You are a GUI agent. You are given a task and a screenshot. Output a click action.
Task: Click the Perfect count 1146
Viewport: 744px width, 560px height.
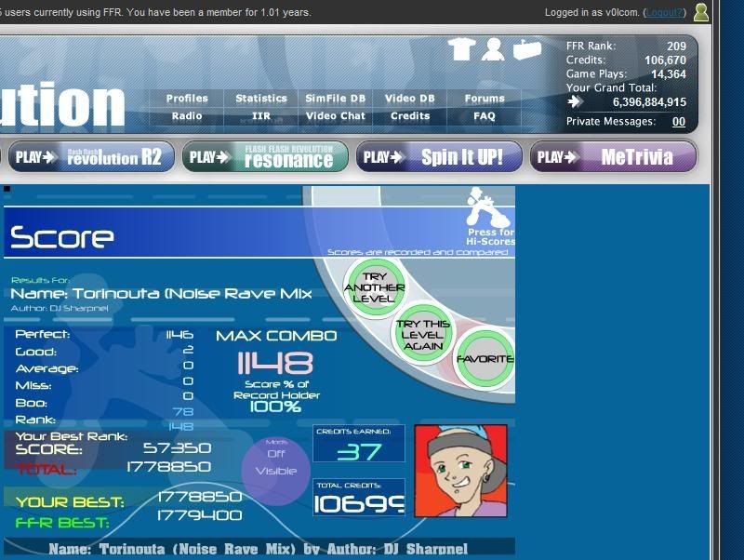[x=179, y=335]
